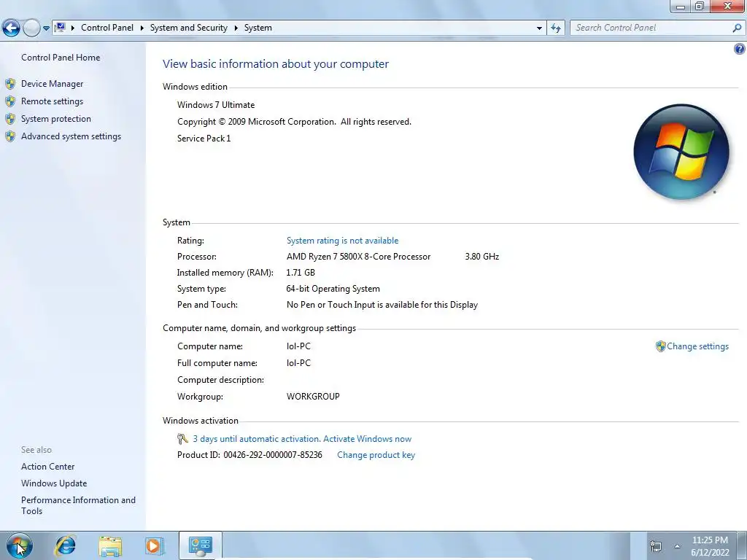
Task: Open Windows Update link
Action: tap(54, 483)
